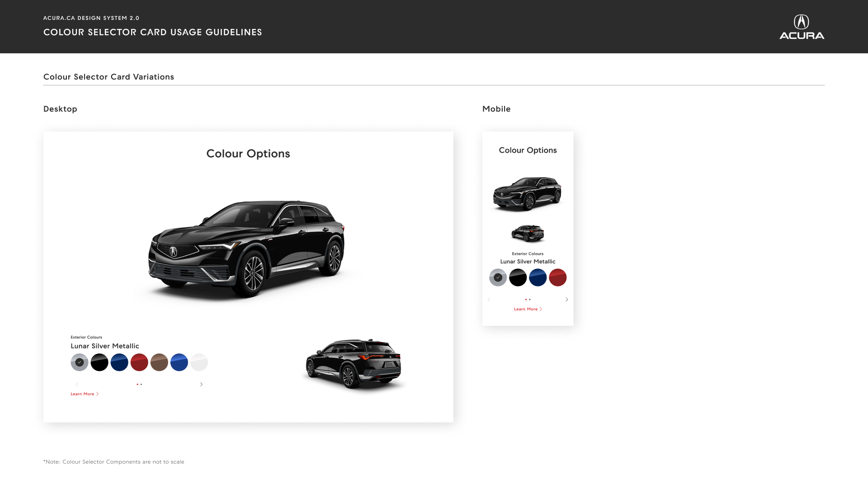Click the rear-view car thumbnail in desktop card
The image size is (868, 488).
tap(354, 364)
